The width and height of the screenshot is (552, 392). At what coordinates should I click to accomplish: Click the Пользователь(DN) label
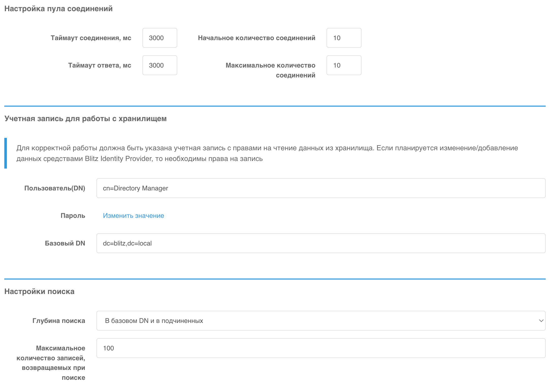[55, 188]
